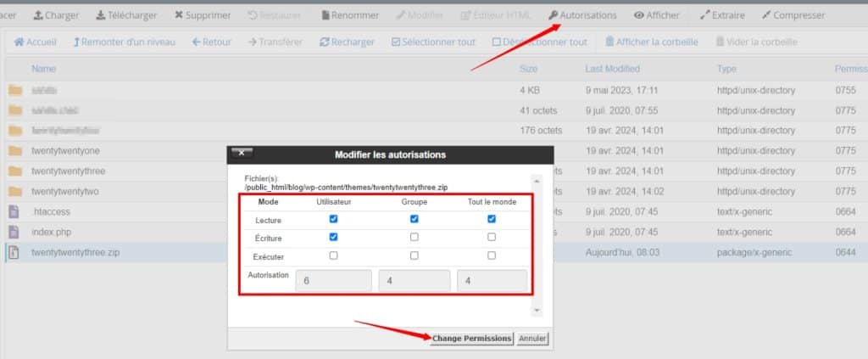This screenshot has height=359, width=868.
Task: Toggle Lecture permission for Tout le monde
Action: point(492,219)
